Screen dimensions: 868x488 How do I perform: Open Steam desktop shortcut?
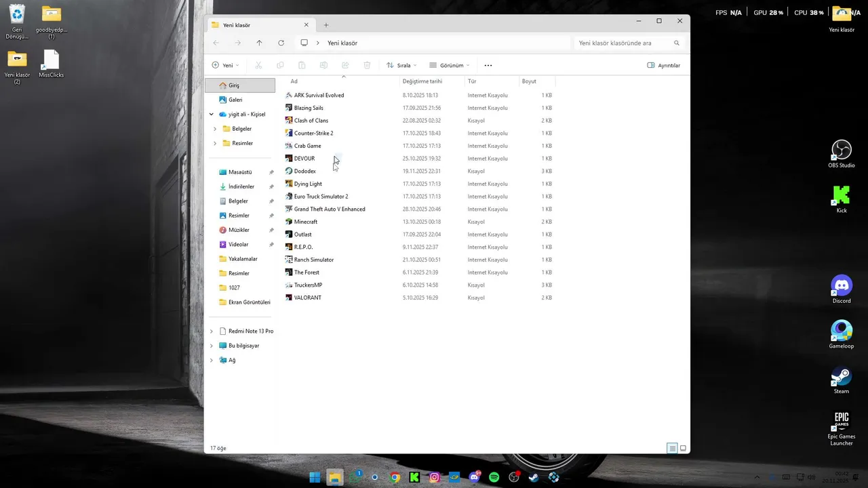click(x=842, y=380)
